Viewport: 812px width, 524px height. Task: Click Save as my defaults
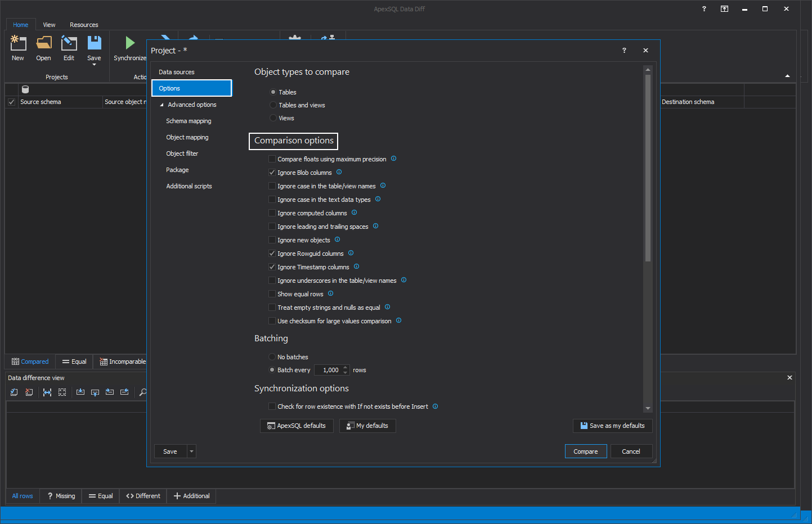613,426
